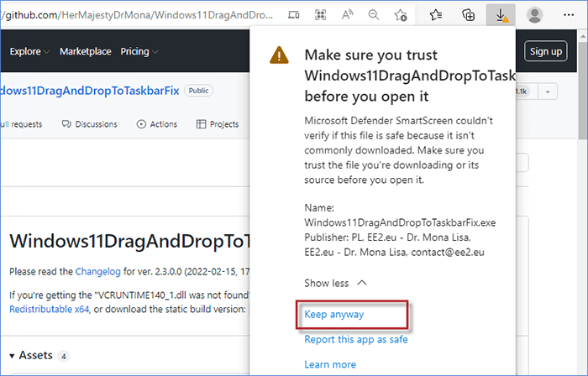Switch to the Actions tab
This screenshot has width=588, height=376.
[157, 124]
